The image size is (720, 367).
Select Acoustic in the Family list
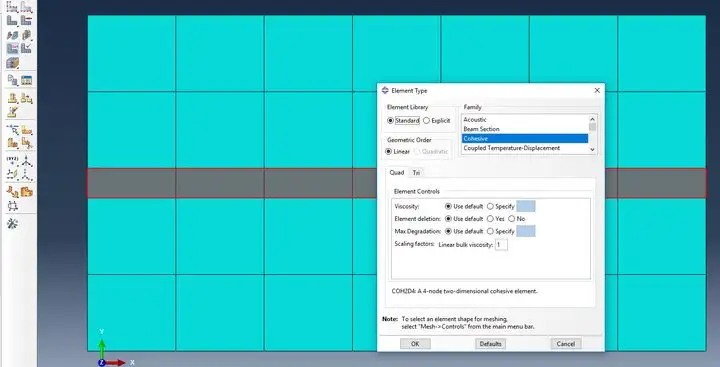click(524, 119)
